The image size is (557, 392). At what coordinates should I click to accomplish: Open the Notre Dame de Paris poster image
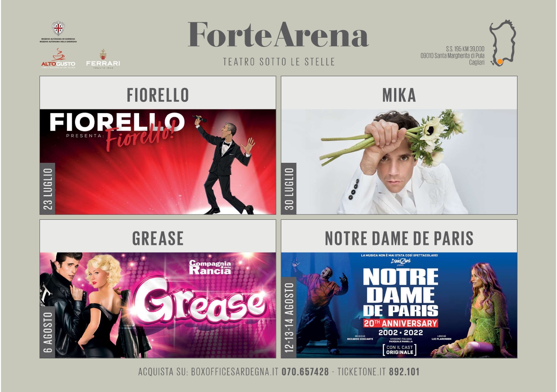pos(399,305)
